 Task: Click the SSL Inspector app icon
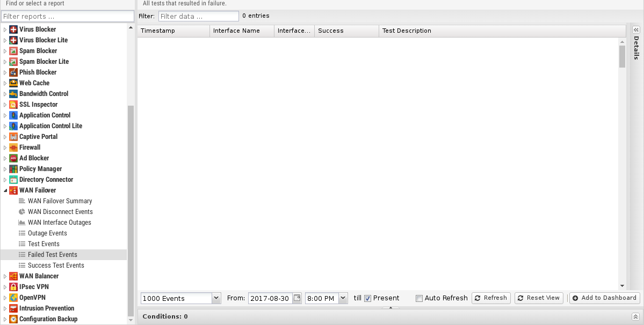(13, 105)
